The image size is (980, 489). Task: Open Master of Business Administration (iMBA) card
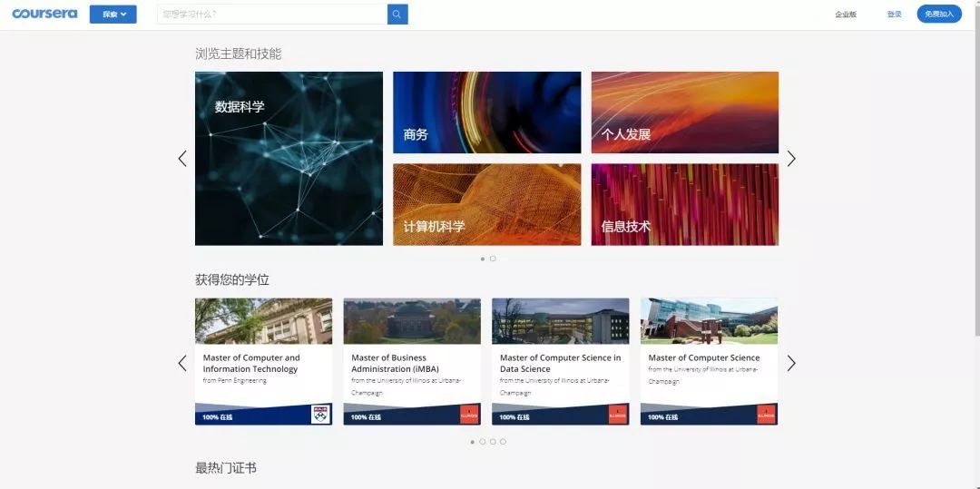click(412, 362)
